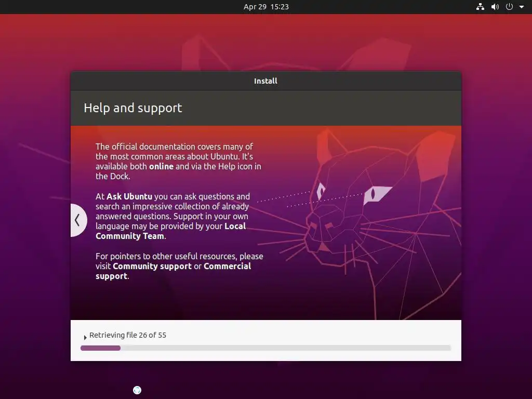The image size is (532, 399).
Task: Click the Install window title bar
Action: (265, 81)
